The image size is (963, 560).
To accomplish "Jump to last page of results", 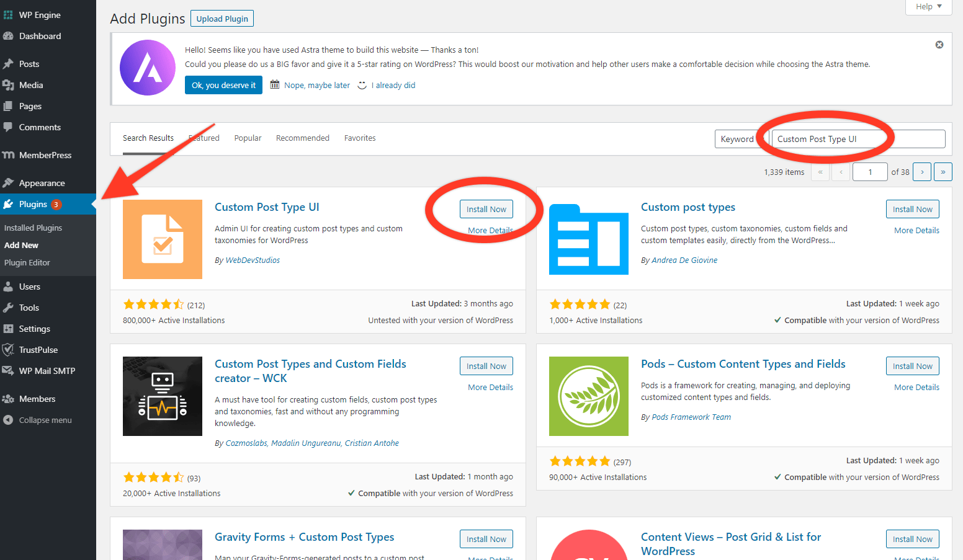I will click(x=943, y=172).
